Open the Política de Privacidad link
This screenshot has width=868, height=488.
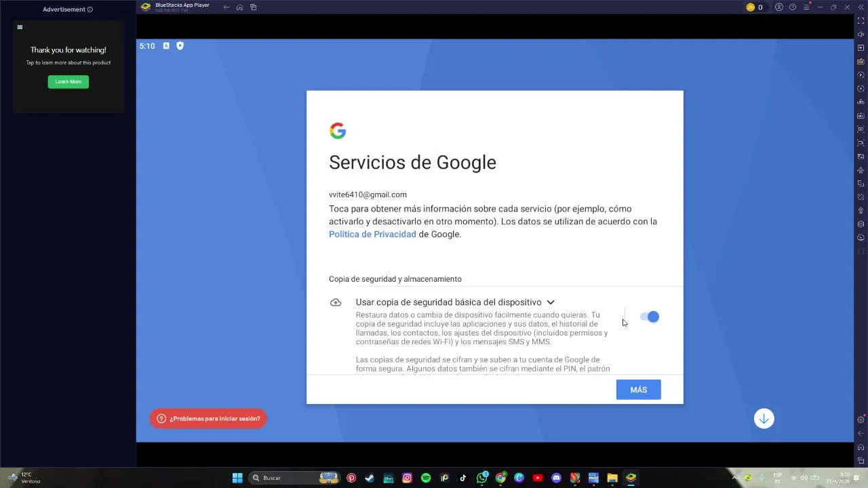[x=372, y=234]
